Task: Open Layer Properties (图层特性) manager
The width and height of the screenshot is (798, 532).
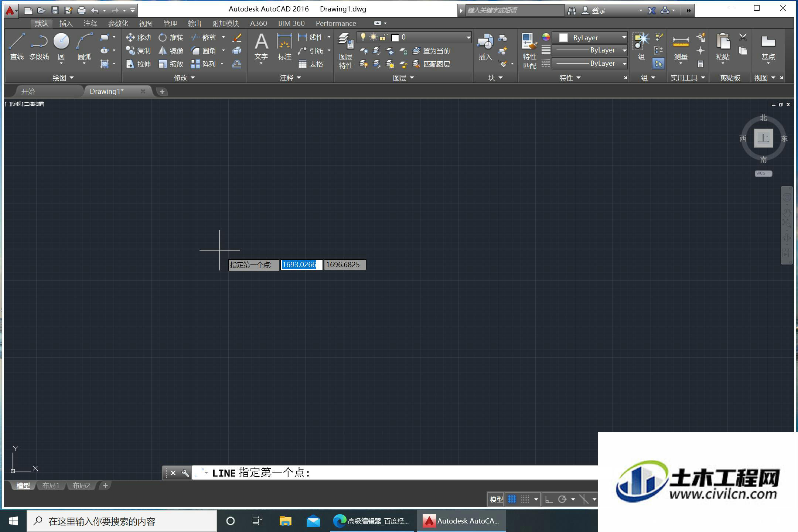Action: pyautogui.click(x=346, y=51)
